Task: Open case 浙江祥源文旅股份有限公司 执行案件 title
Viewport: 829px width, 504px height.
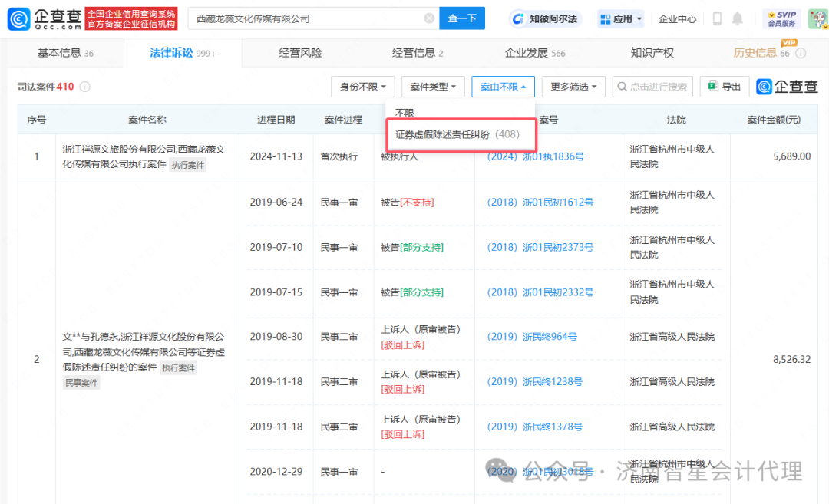Action: click(144, 156)
